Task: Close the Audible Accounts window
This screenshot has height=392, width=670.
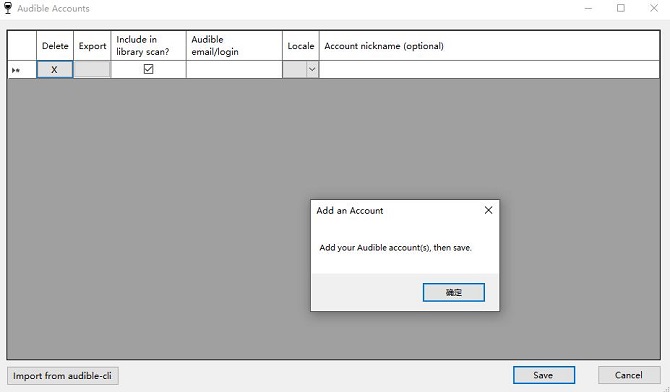Action: (654, 8)
